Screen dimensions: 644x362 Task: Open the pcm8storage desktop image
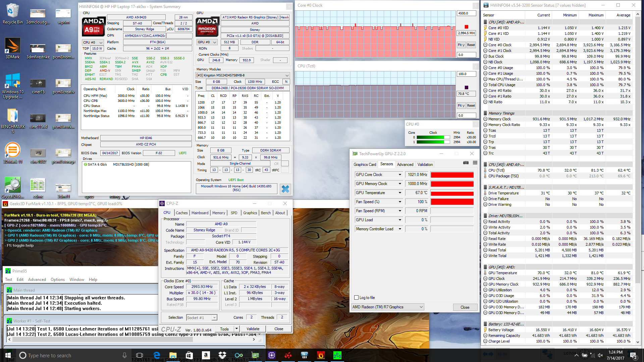(x=63, y=156)
